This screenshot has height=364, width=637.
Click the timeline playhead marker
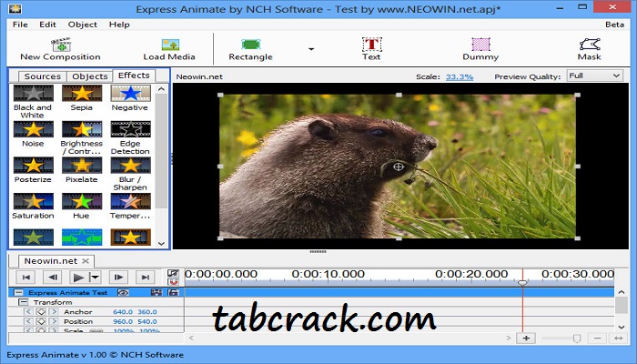click(x=523, y=282)
